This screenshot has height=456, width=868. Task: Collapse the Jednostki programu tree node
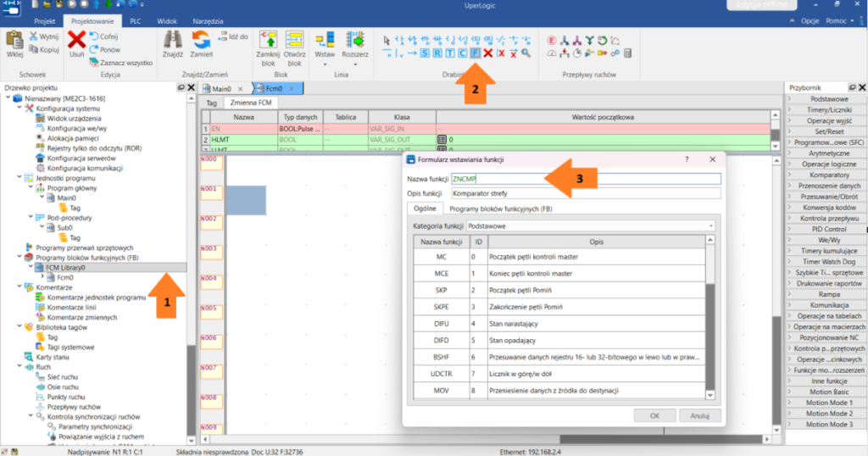pyautogui.click(x=19, y=178)
